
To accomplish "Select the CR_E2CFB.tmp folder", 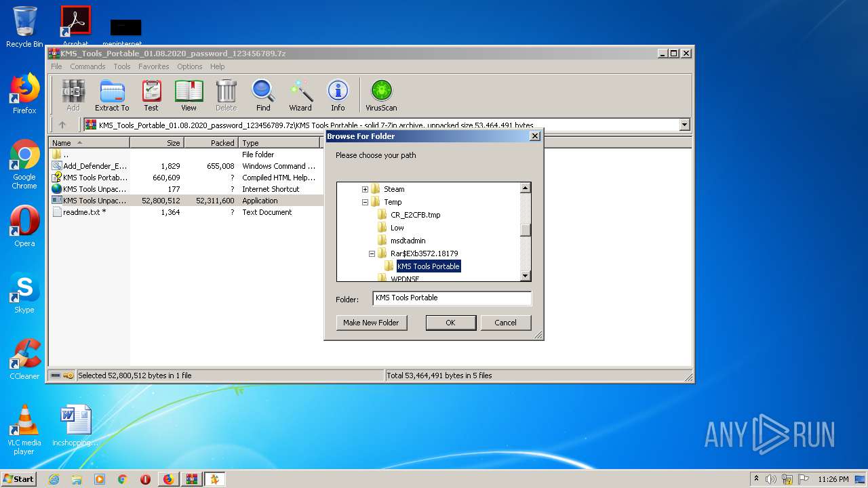I will 415,215.
